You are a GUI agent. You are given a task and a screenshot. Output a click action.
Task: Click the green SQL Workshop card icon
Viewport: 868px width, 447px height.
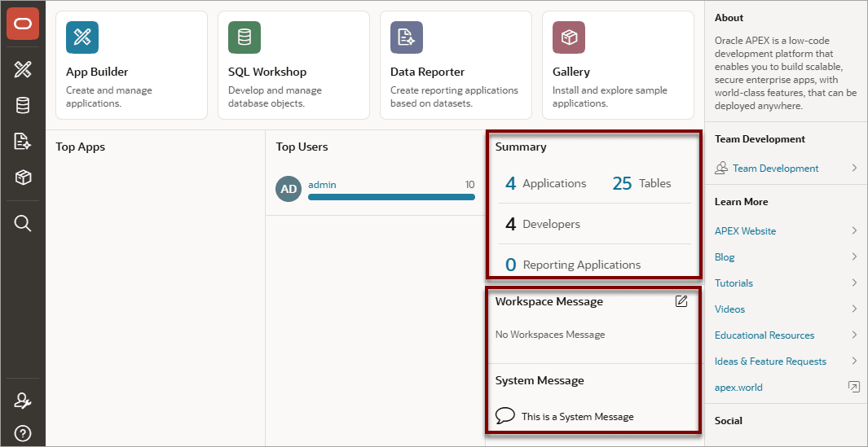tap(245, 37)
